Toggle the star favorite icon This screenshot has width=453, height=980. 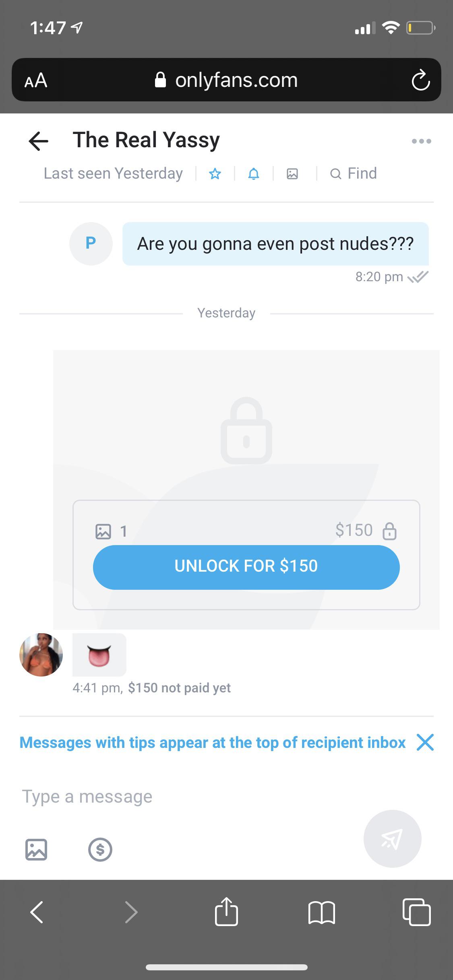coord(215,174)
